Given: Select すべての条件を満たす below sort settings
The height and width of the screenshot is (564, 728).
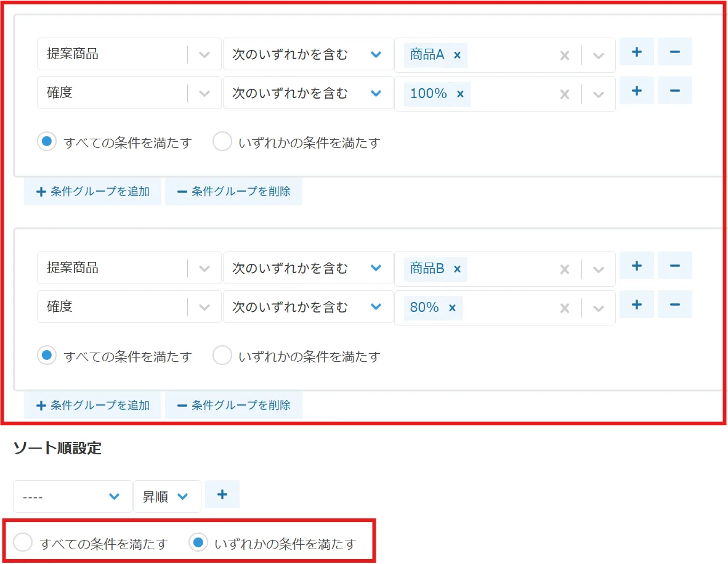Looking at the screenshot, I should [23, 542].
